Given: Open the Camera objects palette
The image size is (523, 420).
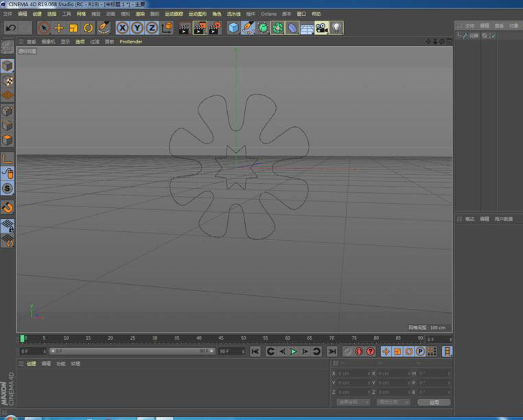Looking at the screenshot, I should pyautogui.click(x=321, y=27).
